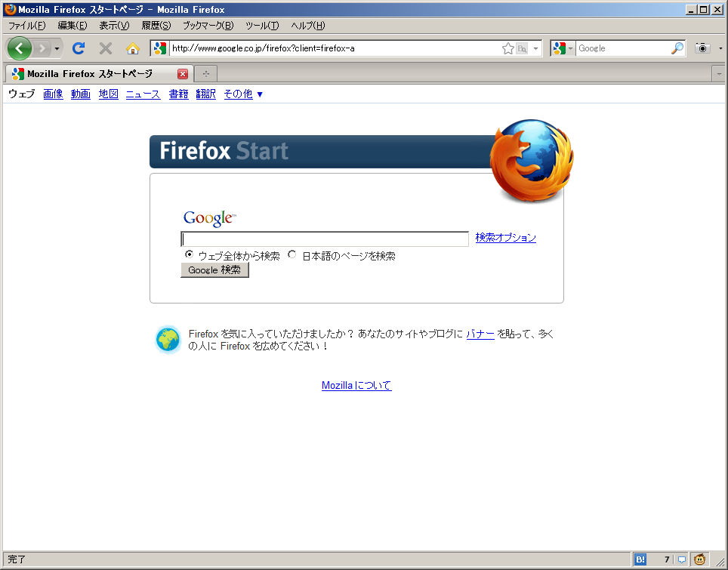728x570 pixels.
Task: Open the ヘルプ(H) menu
Action: pyautogui.click(x=308, y=26)
